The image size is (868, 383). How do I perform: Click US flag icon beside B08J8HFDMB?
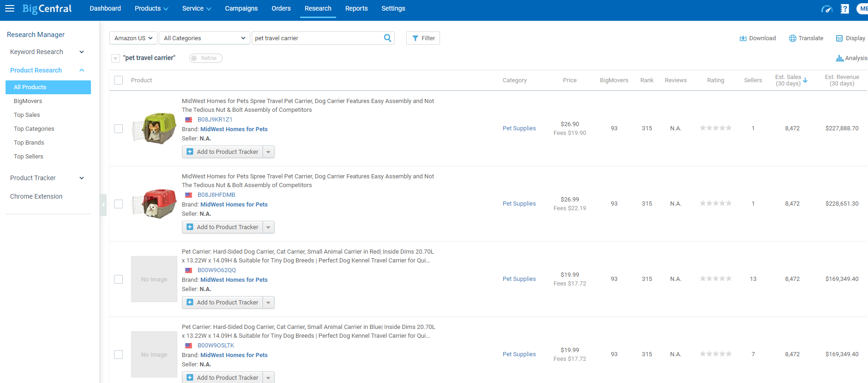189,195
